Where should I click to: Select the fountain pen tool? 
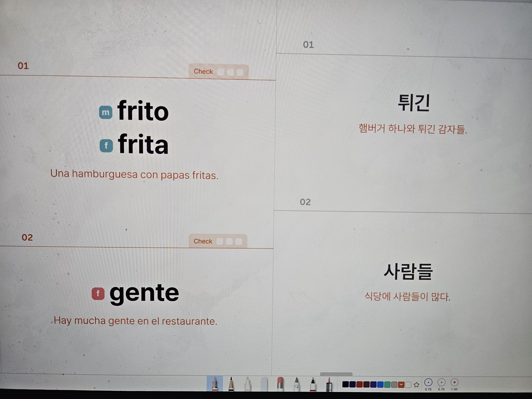[215, 384]
